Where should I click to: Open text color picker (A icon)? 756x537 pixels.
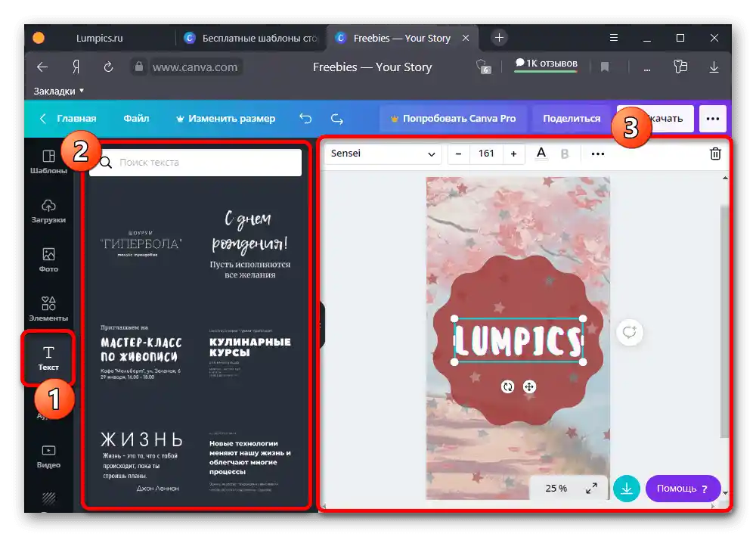click(541, 154)
